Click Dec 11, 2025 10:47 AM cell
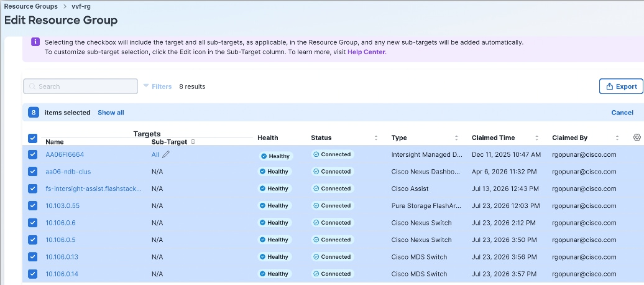The image size is (644, 285). click(x=507, y=154)
